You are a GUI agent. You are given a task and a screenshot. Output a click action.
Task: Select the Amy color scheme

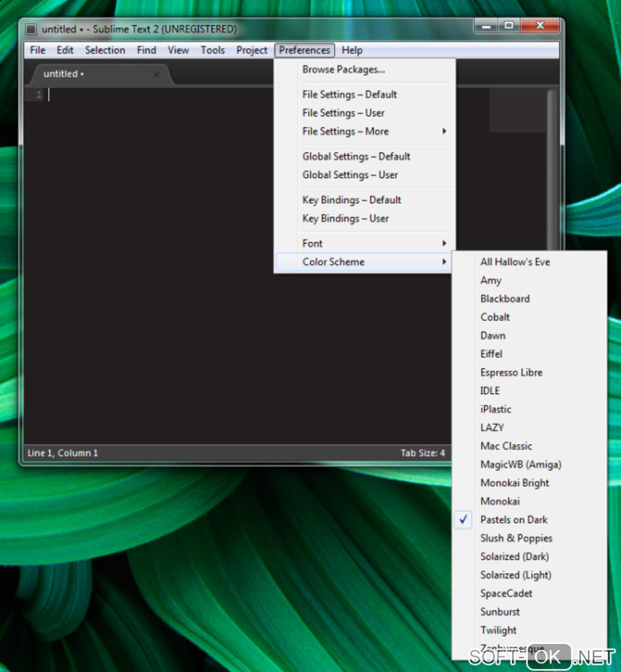529,280
